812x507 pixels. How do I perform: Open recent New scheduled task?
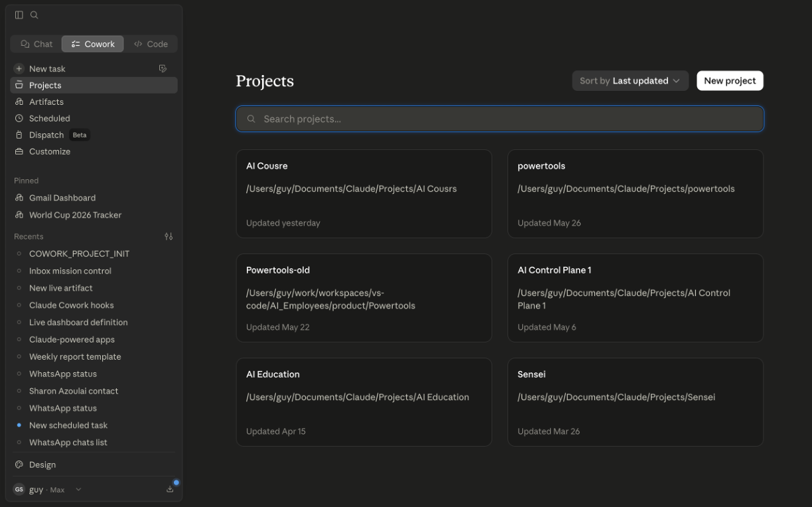[94, 425]
